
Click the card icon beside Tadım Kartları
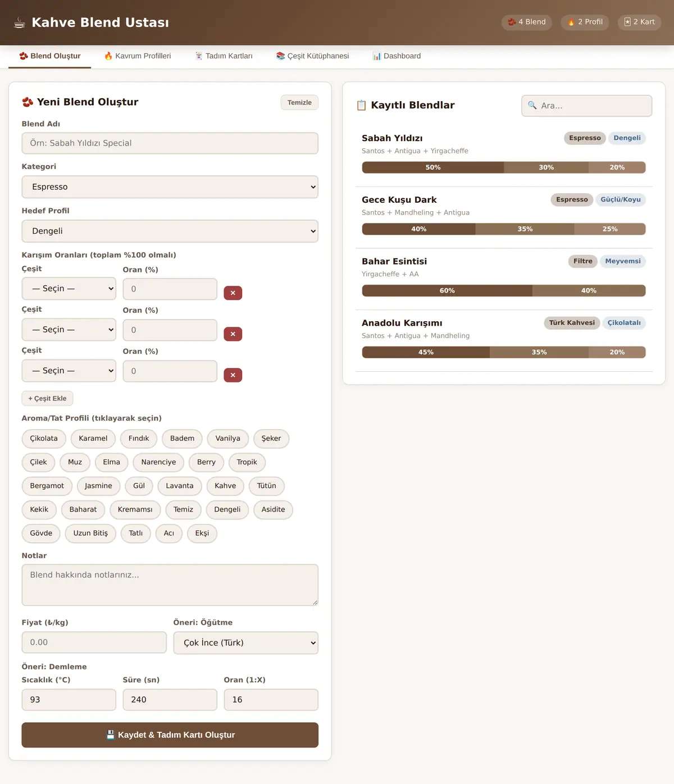pos(199,56)
